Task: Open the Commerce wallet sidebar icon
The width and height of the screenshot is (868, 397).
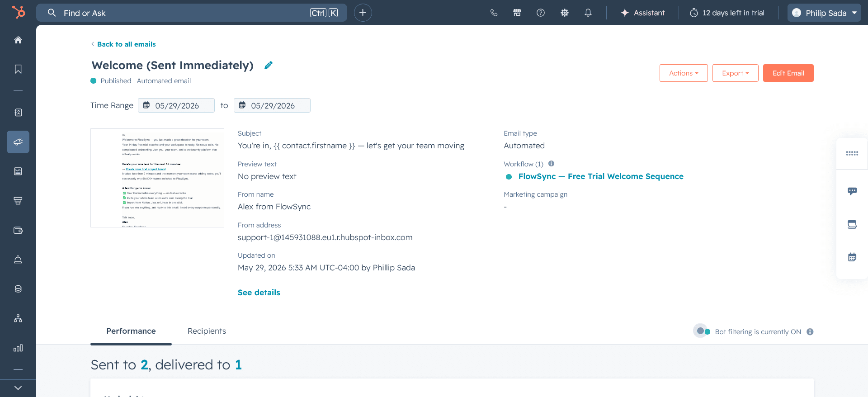Action: pos(18,230)
